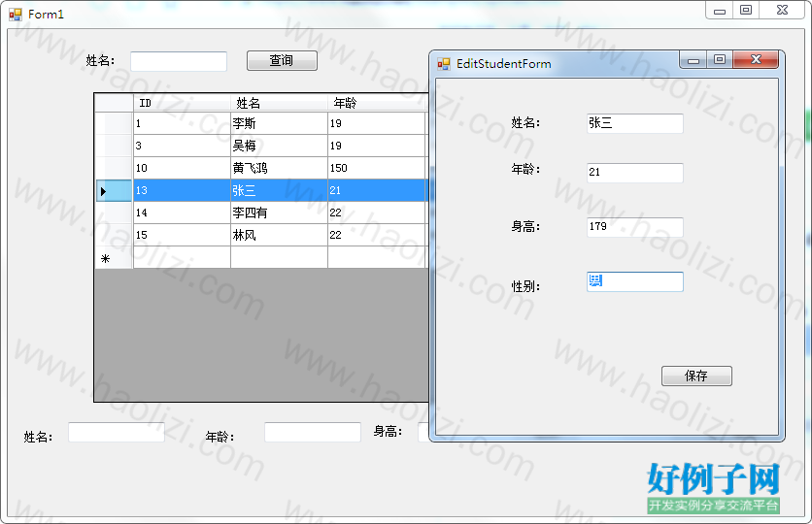Click the age cell in 李四有's row
Image resolution: width=812 pixels, height=524 pixels.
tap(377, 213)
